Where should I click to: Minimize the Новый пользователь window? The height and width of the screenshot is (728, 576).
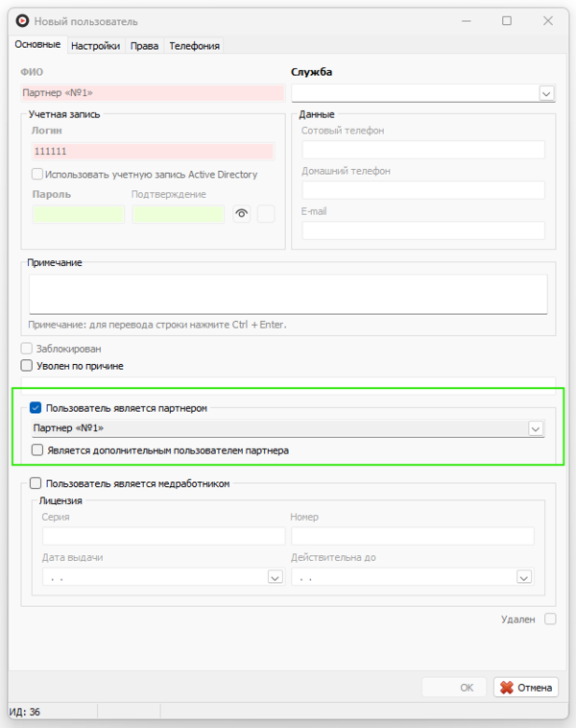tap(467, 21)
